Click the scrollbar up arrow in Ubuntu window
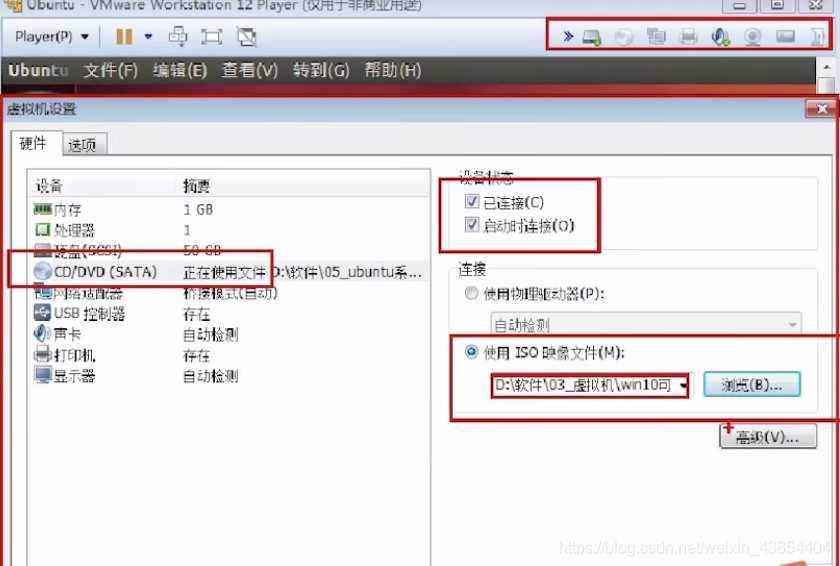This screenshot has height=566, width=840. 826,66
